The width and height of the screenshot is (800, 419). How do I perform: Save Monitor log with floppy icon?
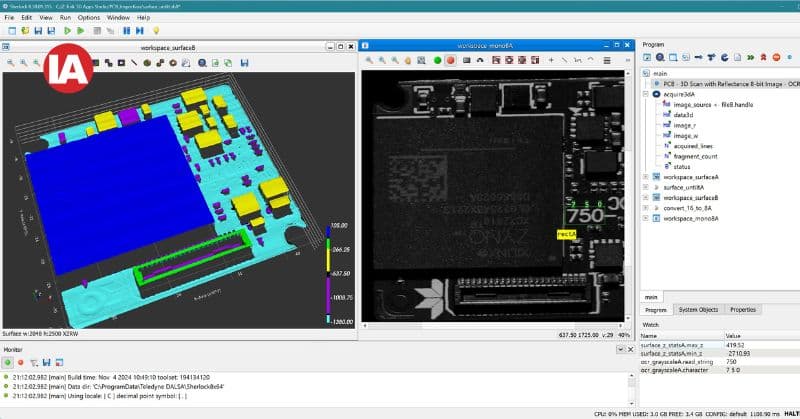pyautogui.click(x=46, y=362)
